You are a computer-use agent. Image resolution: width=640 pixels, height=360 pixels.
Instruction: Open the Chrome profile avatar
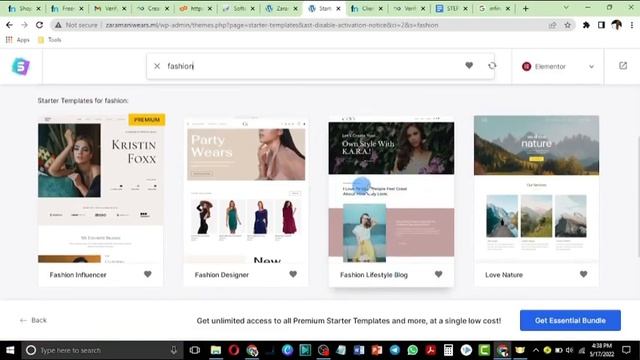tap(616, 25)
